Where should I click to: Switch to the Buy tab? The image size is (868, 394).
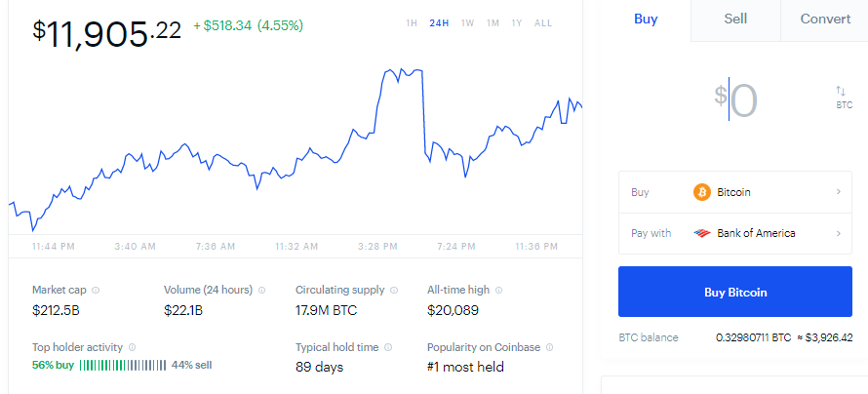[646, 20]
